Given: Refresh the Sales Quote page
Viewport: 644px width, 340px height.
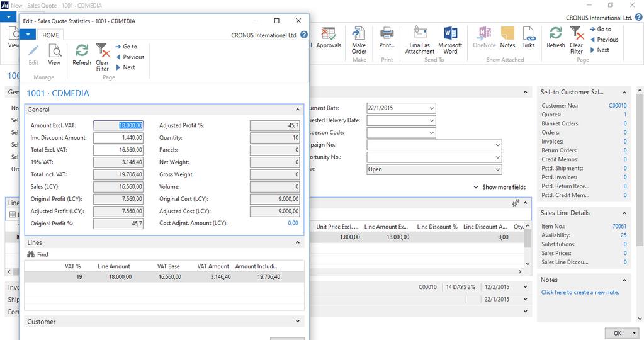Looking at the screenshot, I should click(x=556, y=37).
